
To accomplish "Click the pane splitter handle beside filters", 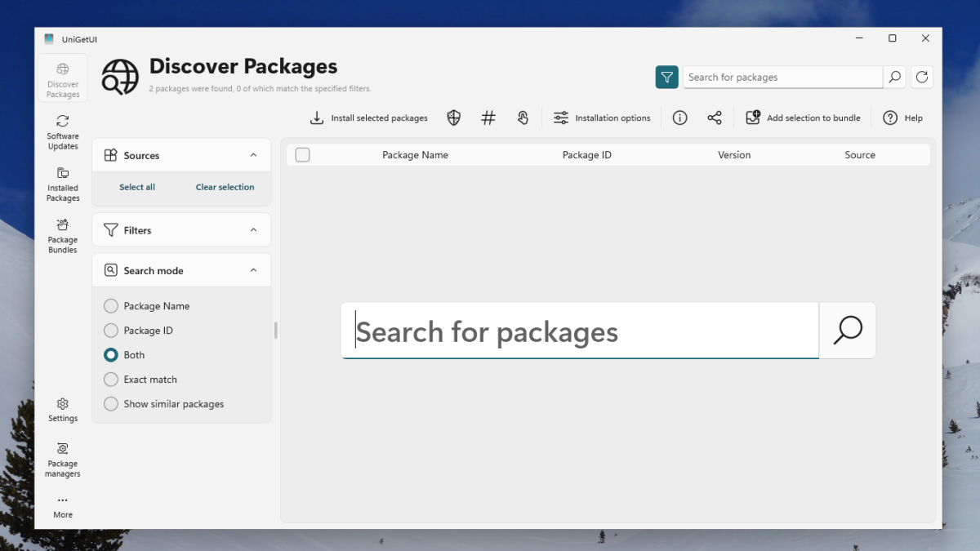I will click(x=276, y=330).
